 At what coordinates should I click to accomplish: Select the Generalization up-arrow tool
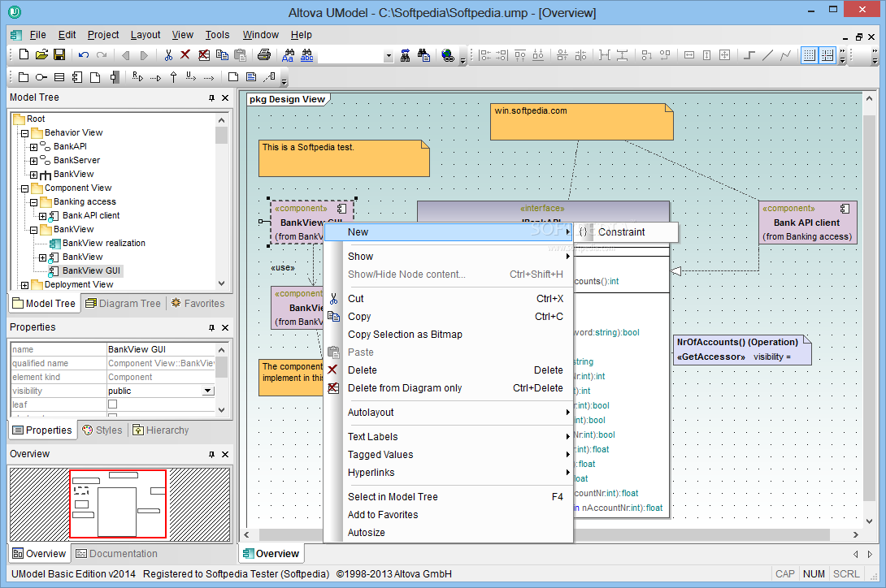[x=173, y=77]
